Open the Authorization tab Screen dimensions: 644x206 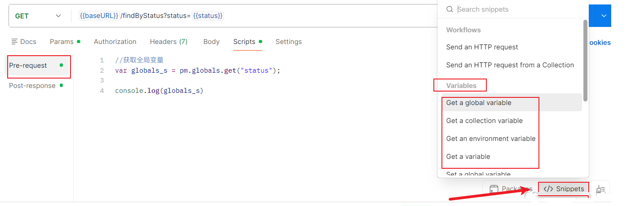[x=115, y=42]
